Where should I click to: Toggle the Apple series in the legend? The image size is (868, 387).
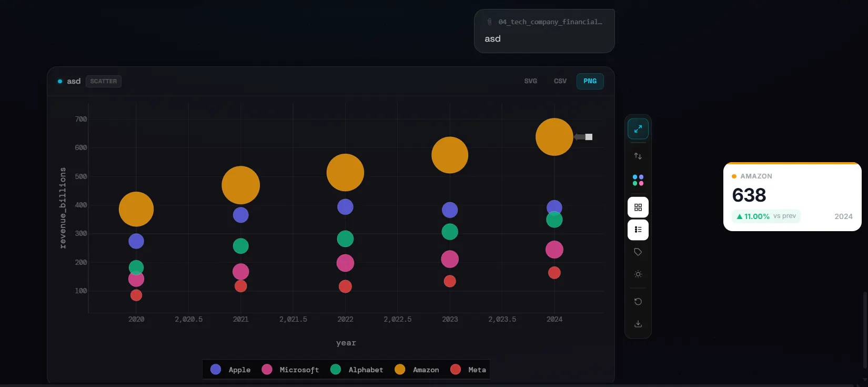pyautogui.click(x=230, y=370)
